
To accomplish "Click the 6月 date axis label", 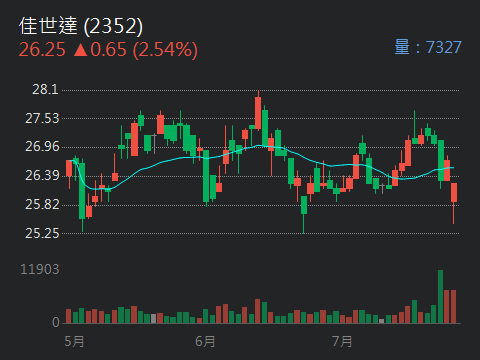I will (x=205, y=342).
